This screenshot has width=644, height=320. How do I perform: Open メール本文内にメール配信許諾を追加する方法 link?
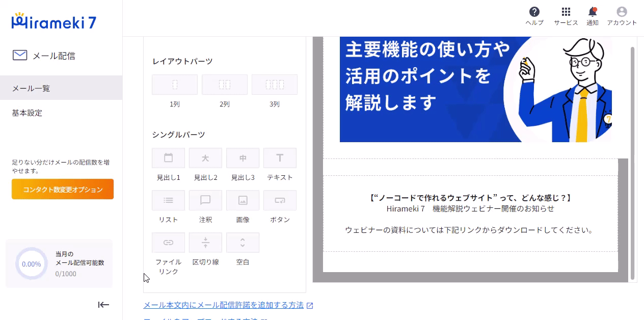pyautogui.click(x=224, y=305)
